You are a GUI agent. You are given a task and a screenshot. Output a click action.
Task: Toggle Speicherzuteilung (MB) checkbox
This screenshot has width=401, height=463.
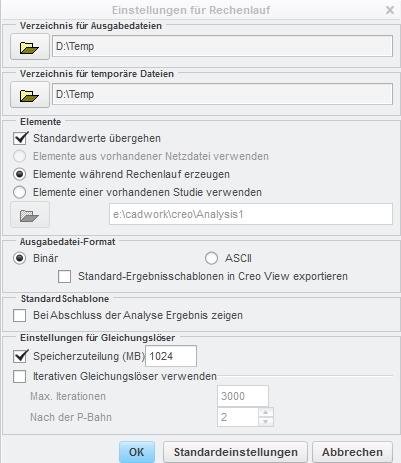point(20,356)
